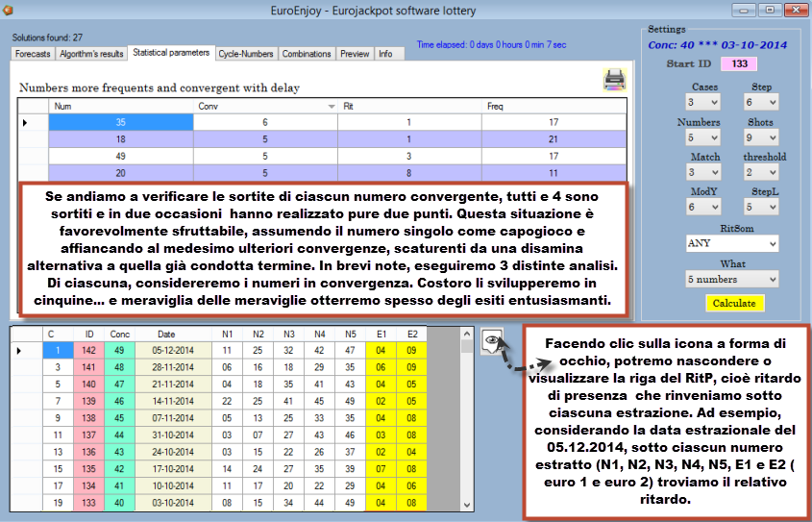Click the EuroEnjoy app icon in title bar
The height and width of the screenshot is (522, 812).
pos(8,10)
